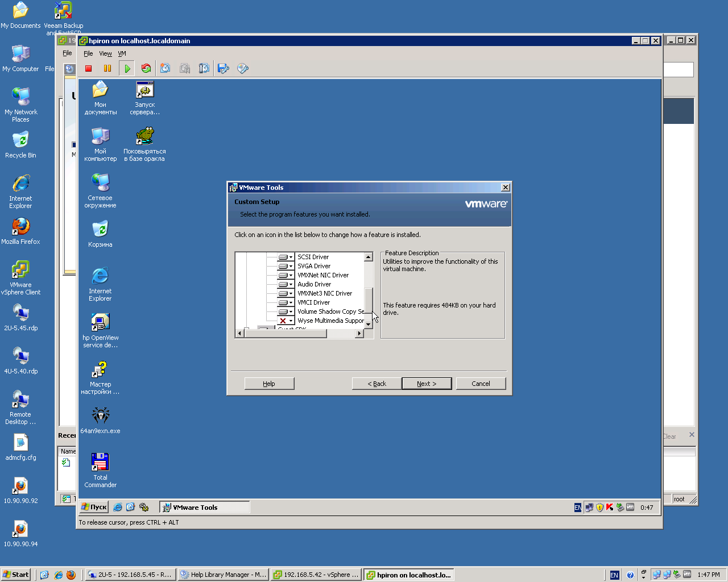Click VMware Tools button in guest taskbar
Viewport: 728px width, 582px height.
[x=205, y=507]
